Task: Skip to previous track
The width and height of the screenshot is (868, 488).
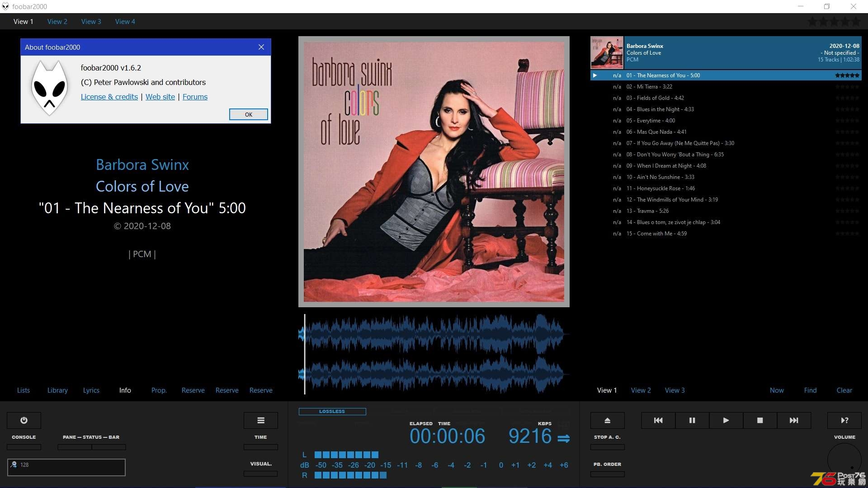Action: pyautogui.click(x=658, y=420)
